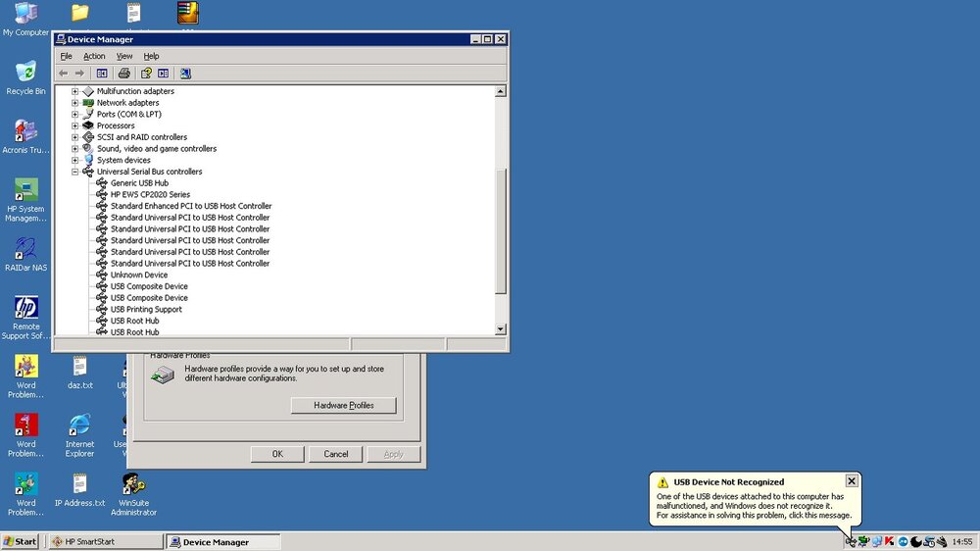Screen dimensions: 980x551
Task: Click the System devices icon
Action: 88,160
